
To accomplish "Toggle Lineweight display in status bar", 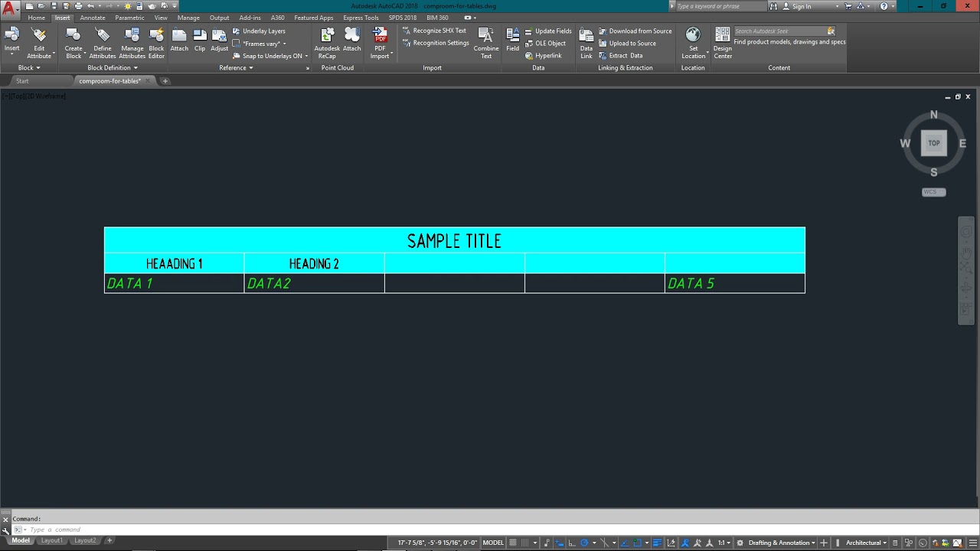I will (x=657, y=543).
